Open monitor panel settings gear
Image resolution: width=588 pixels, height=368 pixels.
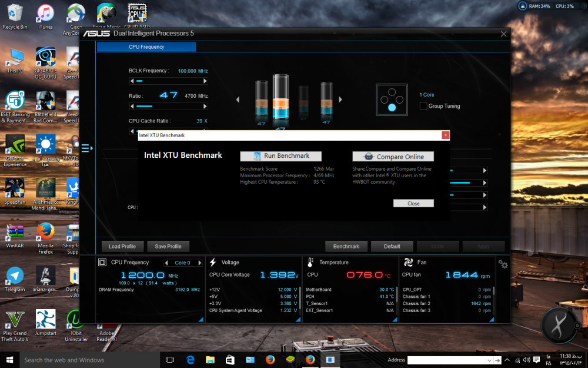pyautogui.click(x=503, y=264)
